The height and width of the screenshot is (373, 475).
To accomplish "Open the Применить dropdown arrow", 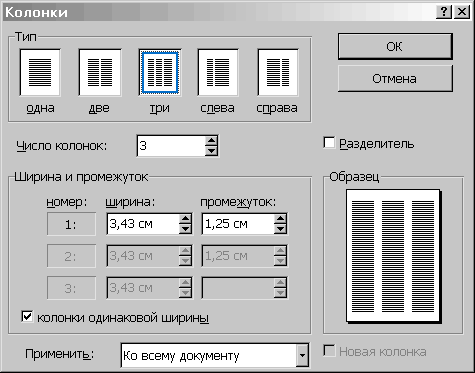I will click(x=302, y=355).
